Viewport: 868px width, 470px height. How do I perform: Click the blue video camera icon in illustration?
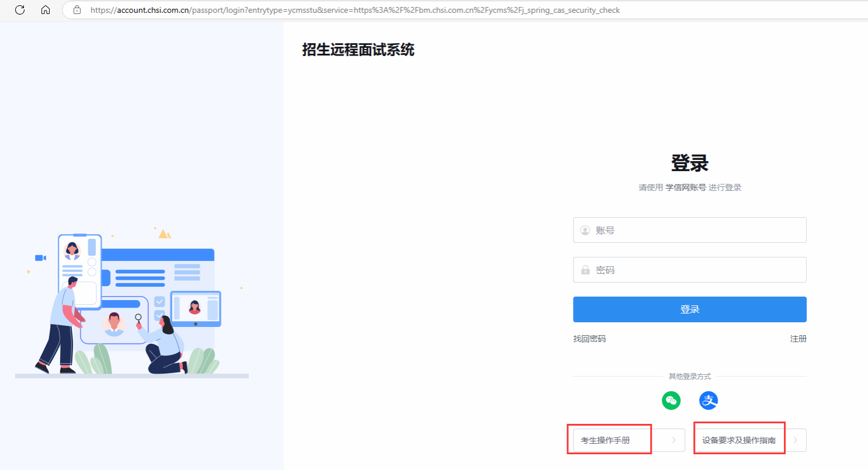pyautogui.click(x=40, y=257)
